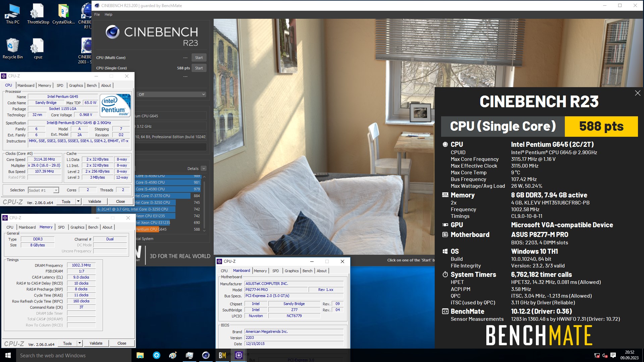Open the blue circular arrow taskbar app
Screen dimensions: 644x362
point(157,355)
